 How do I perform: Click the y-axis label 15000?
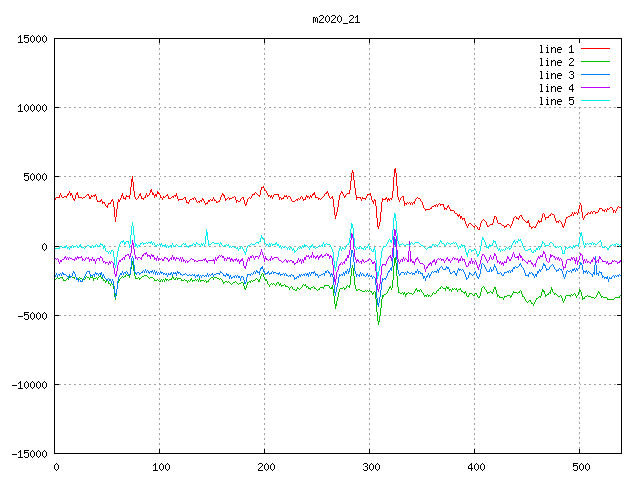pos(32,39)
